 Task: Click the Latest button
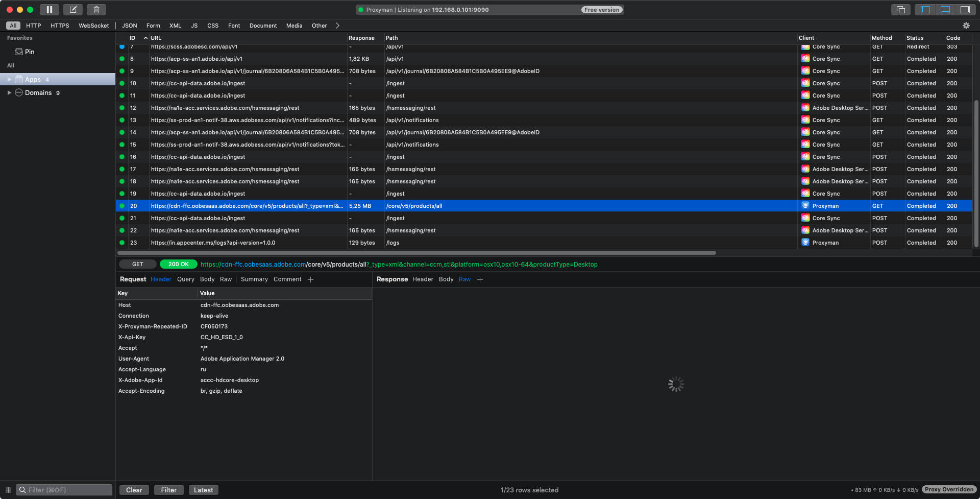(203, 490)
